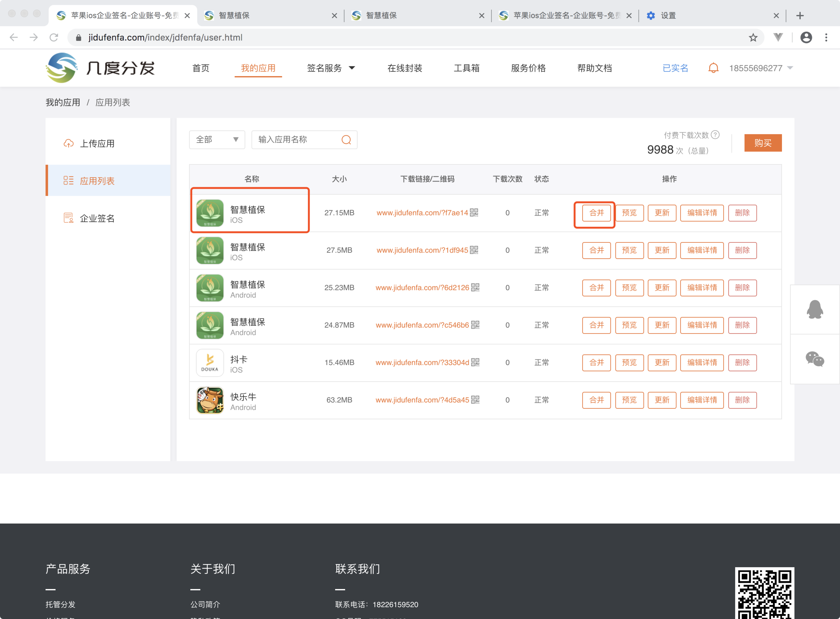Click 删除 for the 快乐牛 row

pyautogui.click(x=743, y=400)
